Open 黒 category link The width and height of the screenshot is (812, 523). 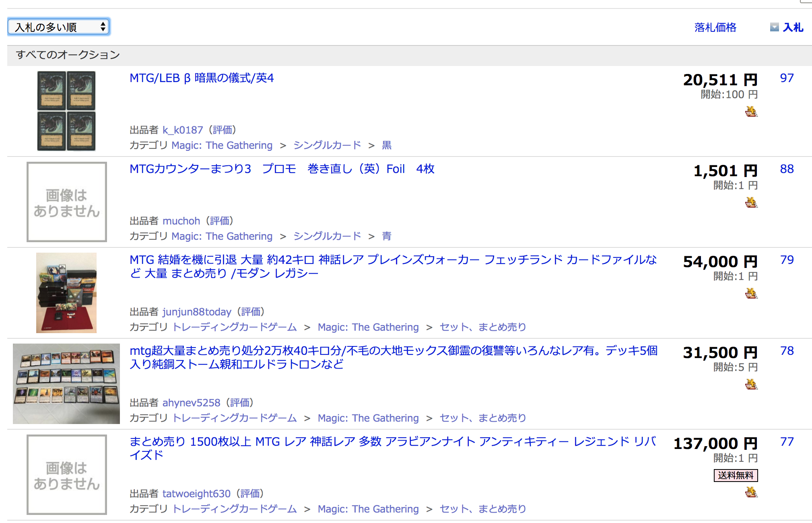pyautogui.click(x=387, y=145)
